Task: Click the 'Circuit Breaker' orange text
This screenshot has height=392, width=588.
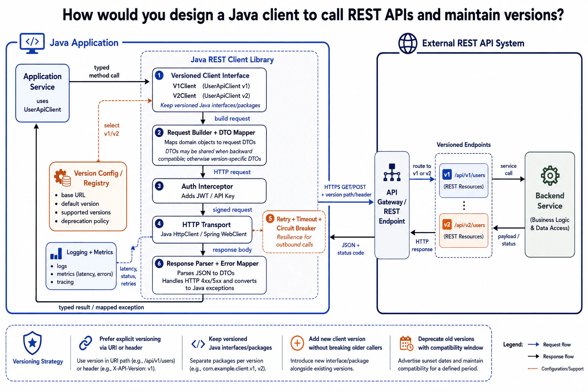Action: point(296,228)
